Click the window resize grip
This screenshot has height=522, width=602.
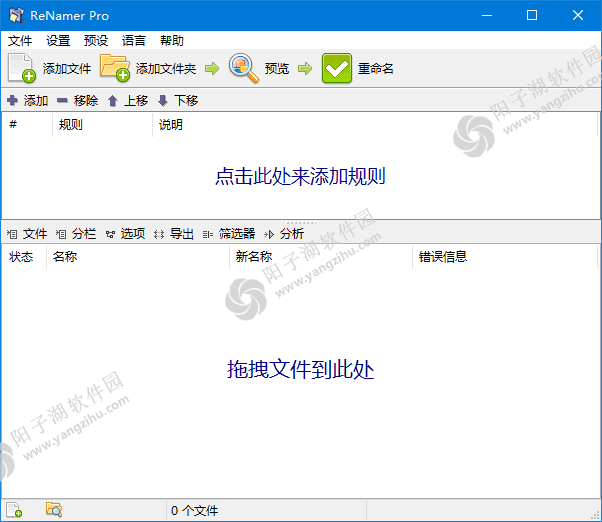click(595, 515)
